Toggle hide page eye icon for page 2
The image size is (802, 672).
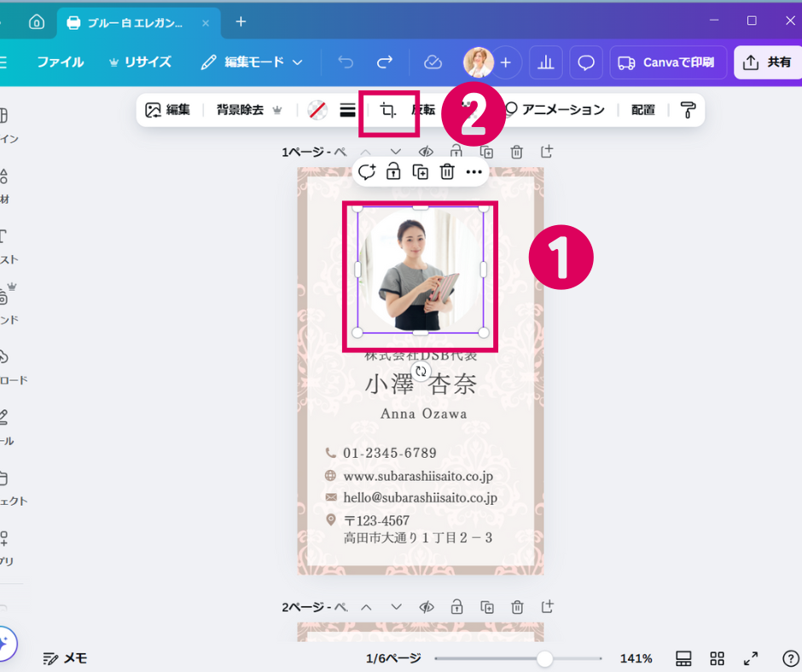427,607
